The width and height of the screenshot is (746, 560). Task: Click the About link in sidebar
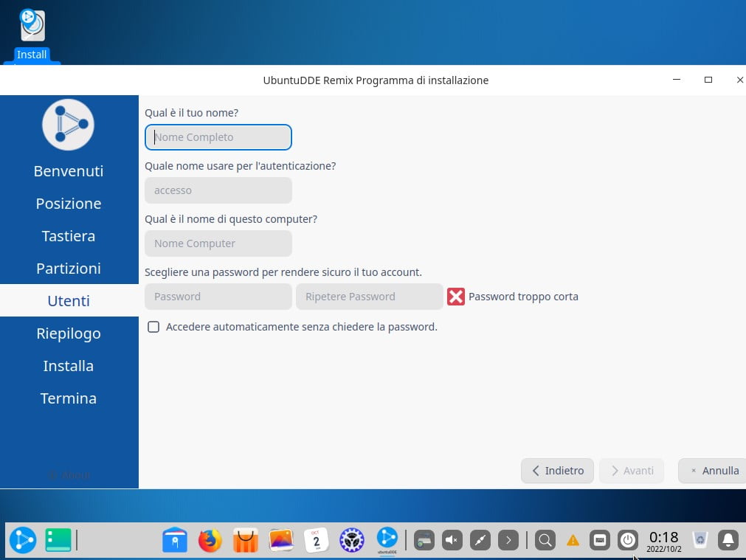click(69, 475)
